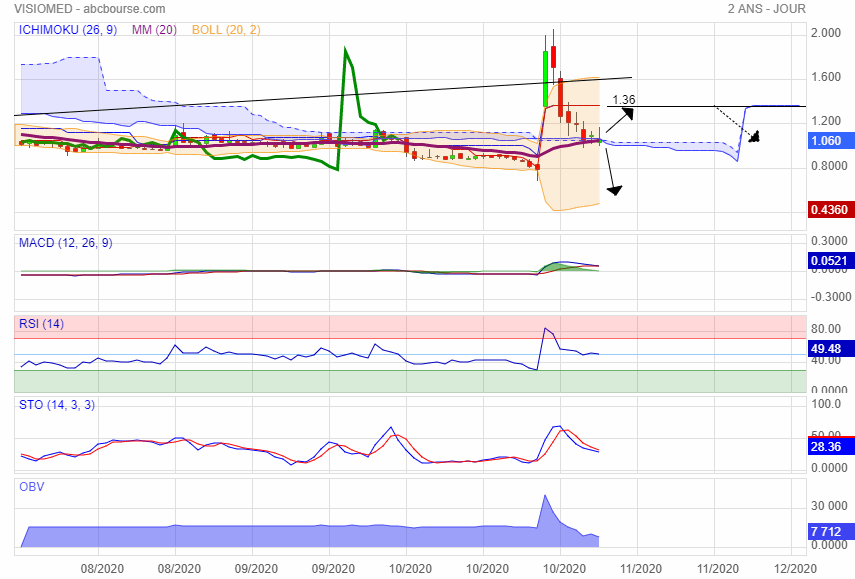Image resolution: width=855 pixels, height=579 pixels.
Task: Click the -0.3000 MACD axis label
Action: [830, 297]
